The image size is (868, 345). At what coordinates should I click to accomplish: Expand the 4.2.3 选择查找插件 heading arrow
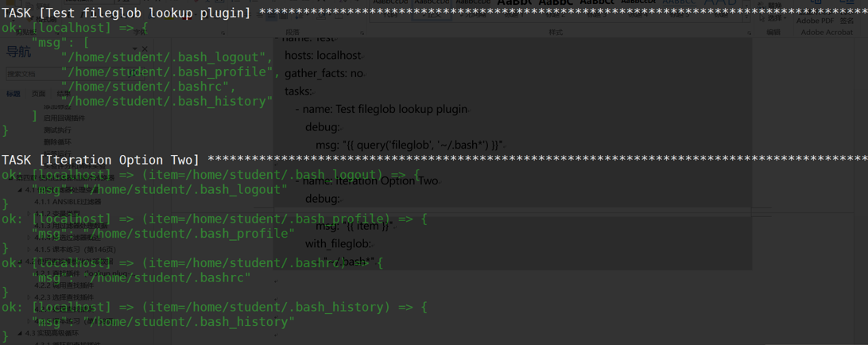coord(29,297)
